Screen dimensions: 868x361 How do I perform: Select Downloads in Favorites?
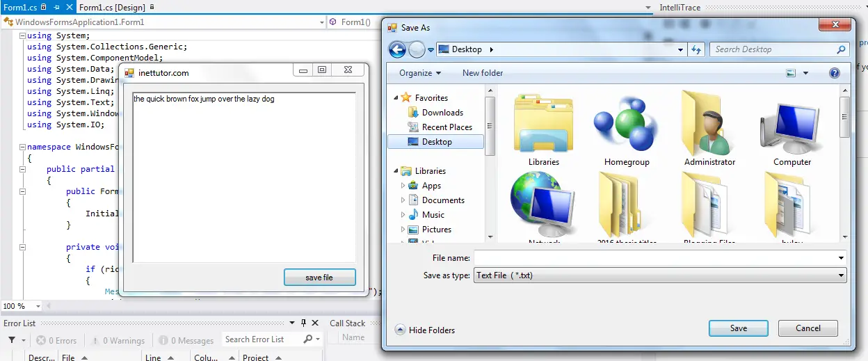tap(442, 113)
